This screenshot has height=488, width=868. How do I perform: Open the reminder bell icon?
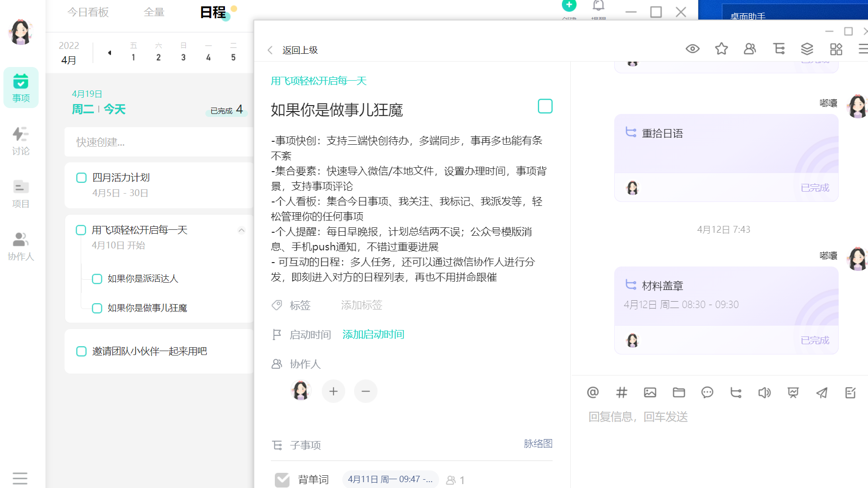(599, 6)
